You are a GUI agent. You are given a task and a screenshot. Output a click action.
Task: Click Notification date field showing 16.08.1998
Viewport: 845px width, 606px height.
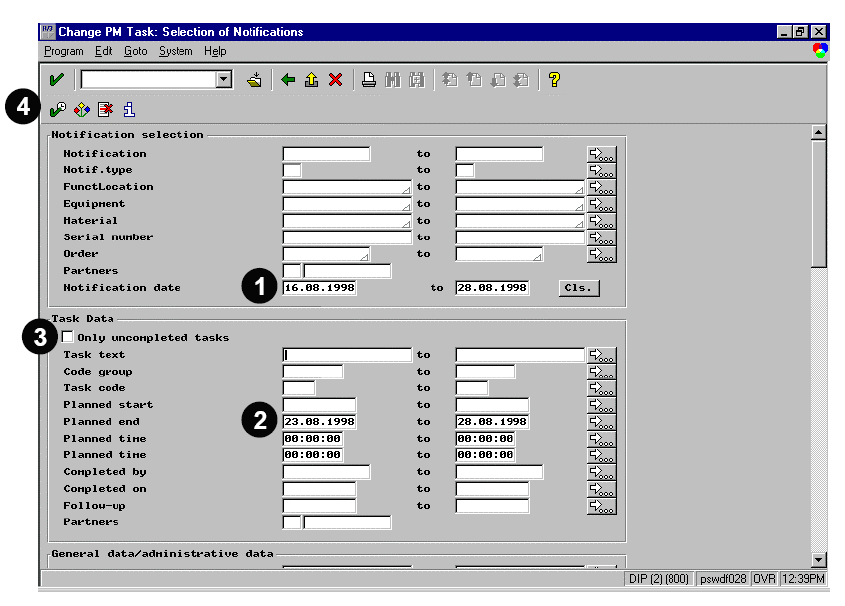[319, 288]
